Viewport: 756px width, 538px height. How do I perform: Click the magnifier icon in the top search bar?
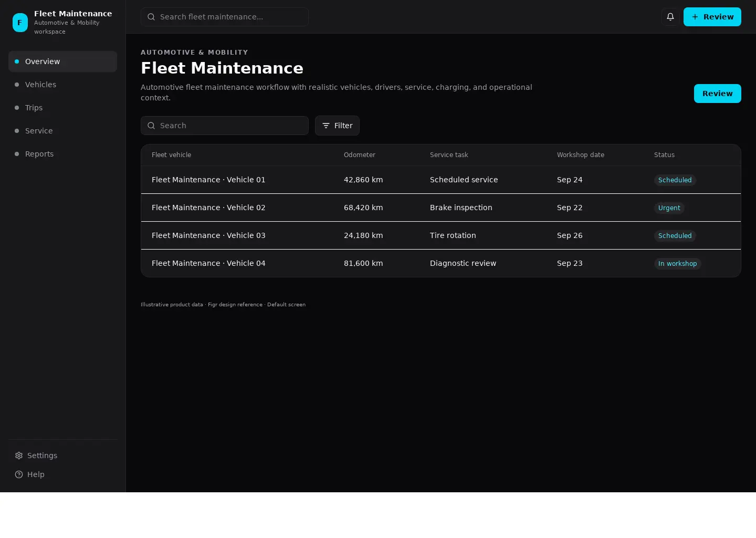coord(151,17)
